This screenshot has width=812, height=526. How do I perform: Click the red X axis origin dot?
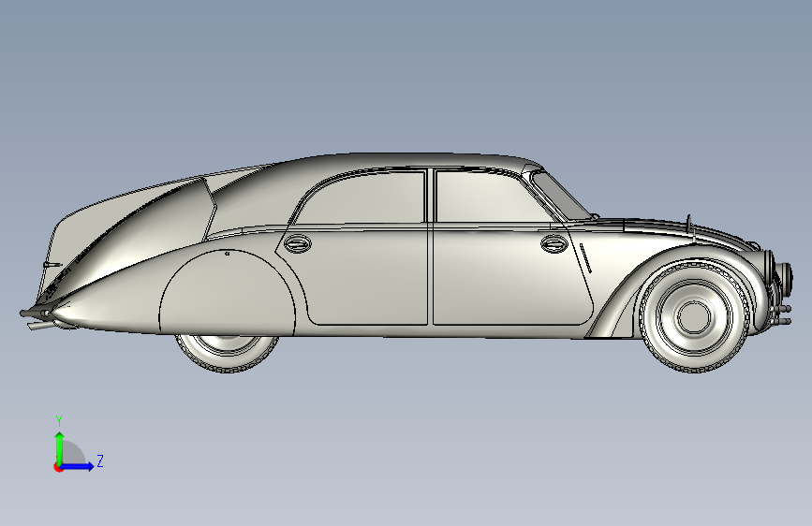(58, 467)
